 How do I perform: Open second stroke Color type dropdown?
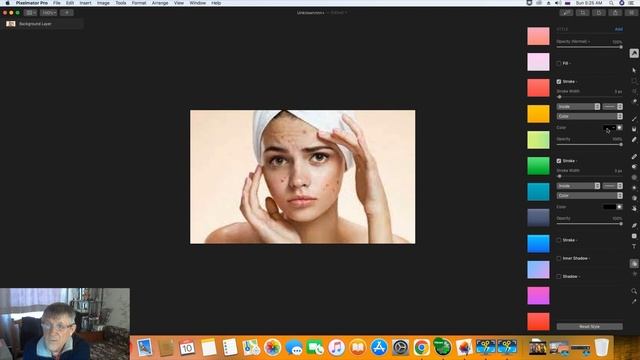[x=589, y=196]
